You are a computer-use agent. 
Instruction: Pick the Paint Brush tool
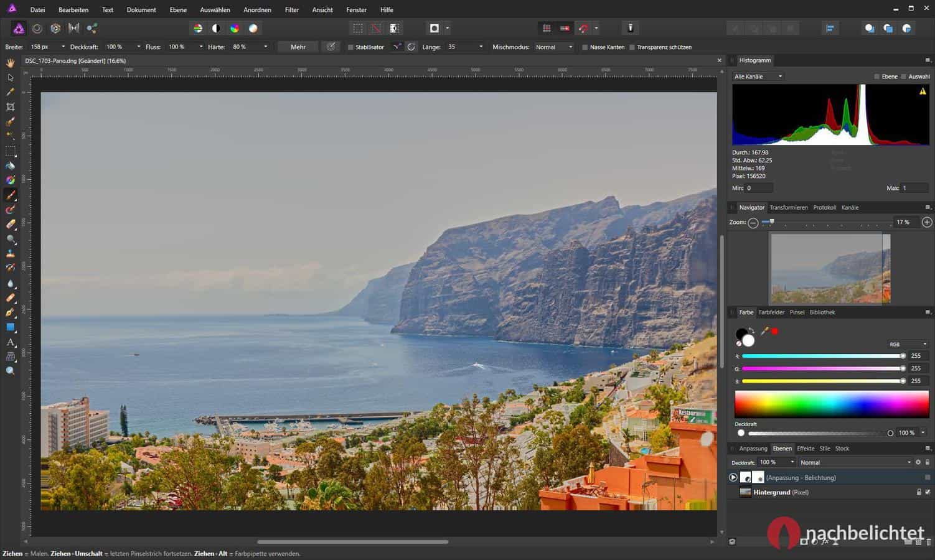coord(11,195)
